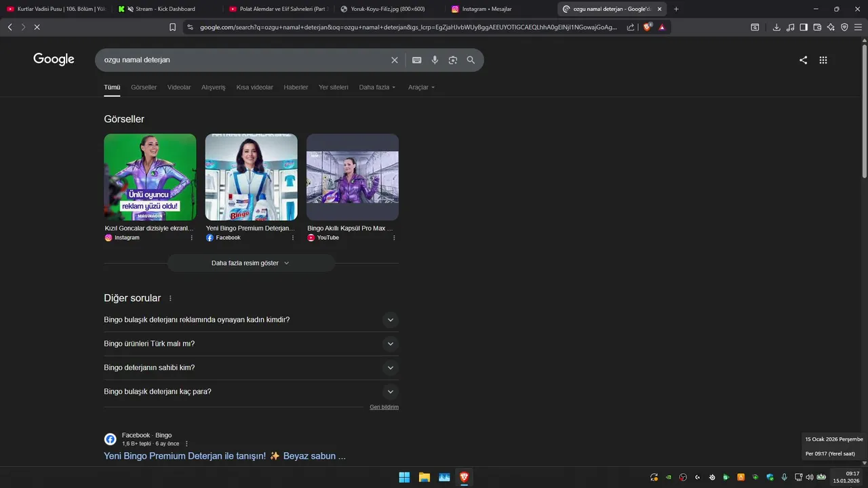Open the volume control in system tray
This screenshot has width=868, height=488.
coord(810,477)
